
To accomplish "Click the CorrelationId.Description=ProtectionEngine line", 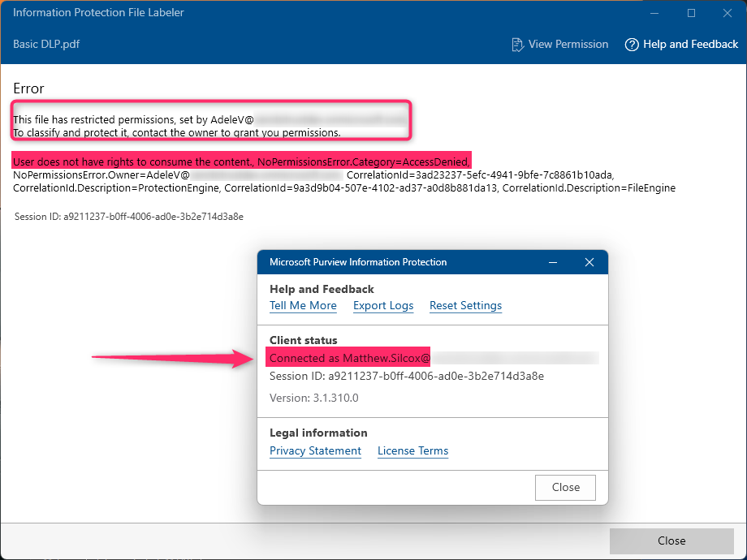I will click(344, 188).
